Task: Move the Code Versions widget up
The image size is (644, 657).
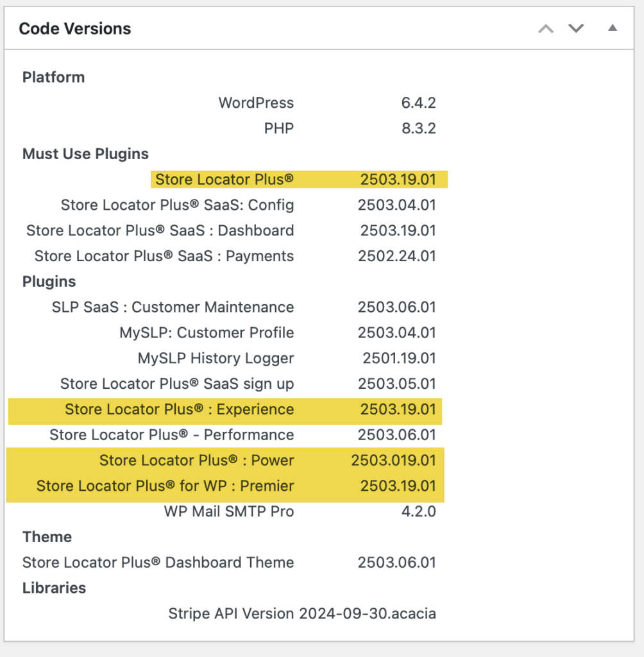Action: [x=545, y=28]
